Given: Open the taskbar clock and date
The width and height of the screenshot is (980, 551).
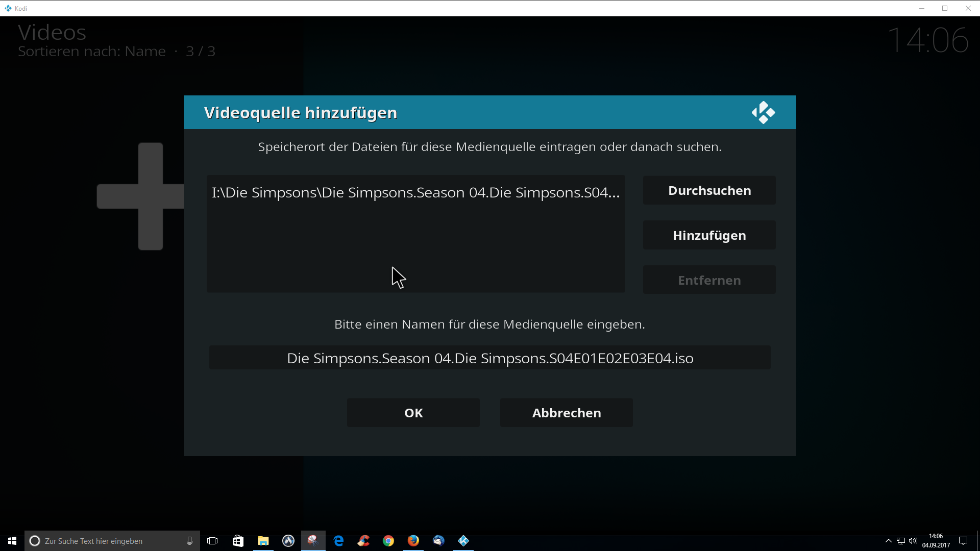Looking at the screenshot, I should (x=936, y=541).
